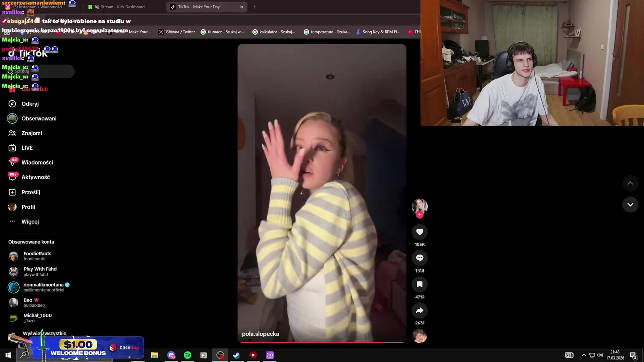The width and height of the screenshot is (644, 362).
Task: Open the Song Key & BPM Fi bookmark
Action: coord(378,32)
